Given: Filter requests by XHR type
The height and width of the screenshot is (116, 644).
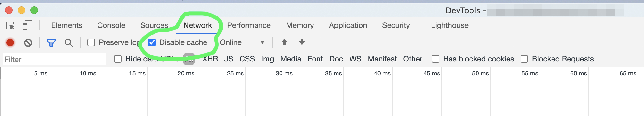Looking at the screenshot, I should [x=210, y=59].
